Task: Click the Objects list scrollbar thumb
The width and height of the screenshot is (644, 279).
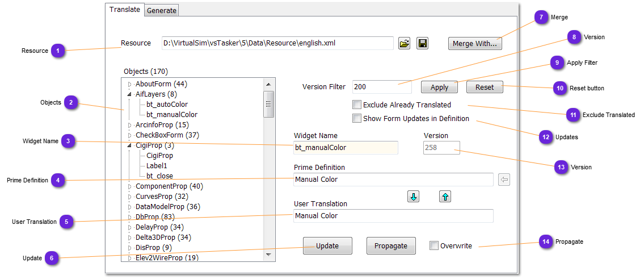Action: point(269,103)
